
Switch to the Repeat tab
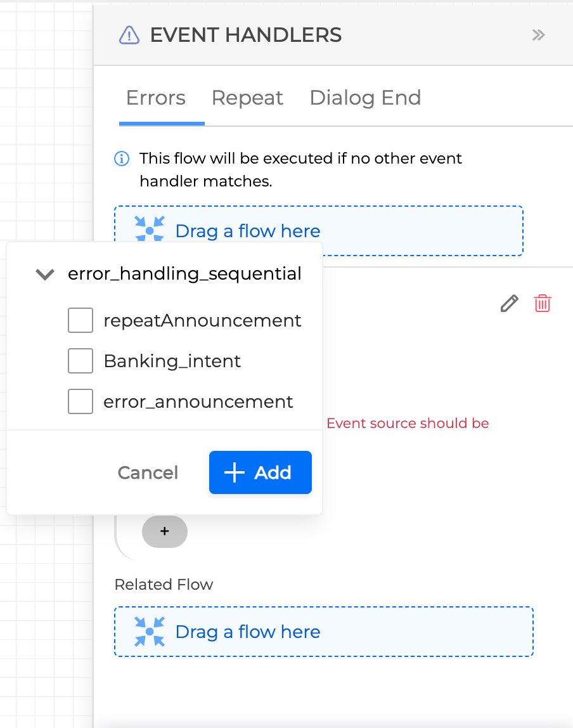pyautogui.click(x=247, y=98)
